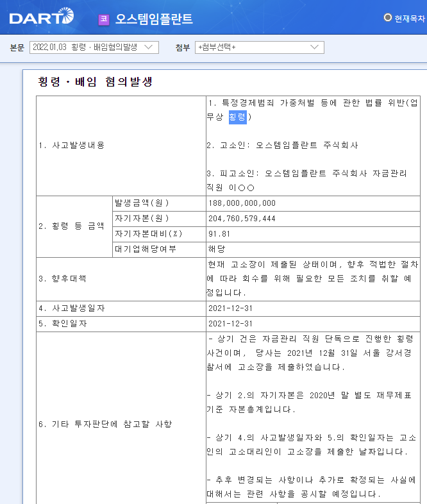Click the 자기자본대비(%) label cell

coord(159,234)
